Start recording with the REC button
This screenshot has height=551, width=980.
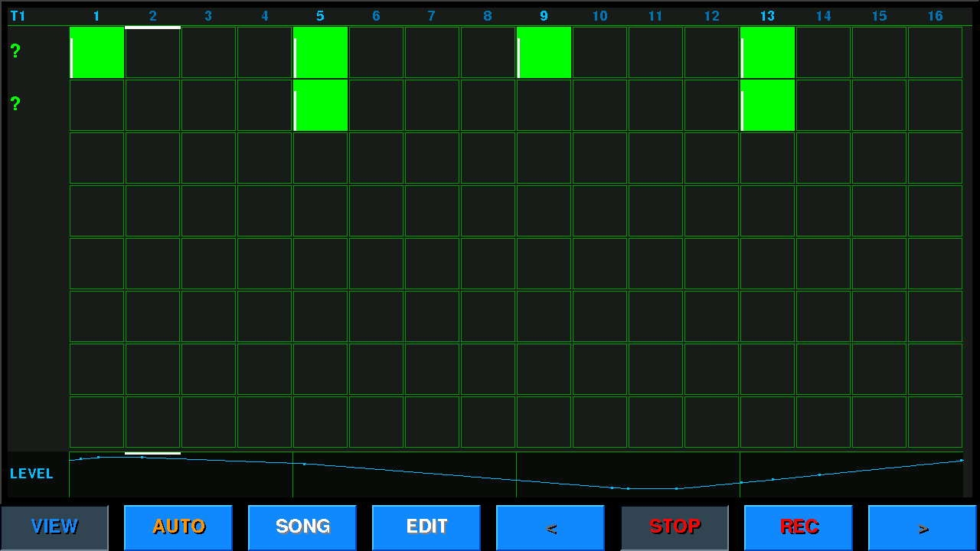pyautogui.click(x=799, y=527)
